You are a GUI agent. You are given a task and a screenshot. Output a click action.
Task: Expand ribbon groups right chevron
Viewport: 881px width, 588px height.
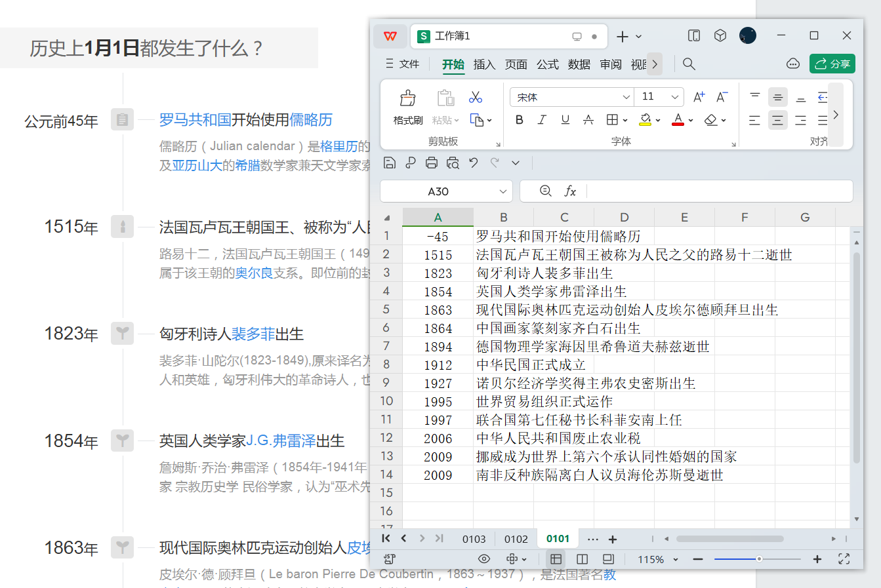[836, 115]
